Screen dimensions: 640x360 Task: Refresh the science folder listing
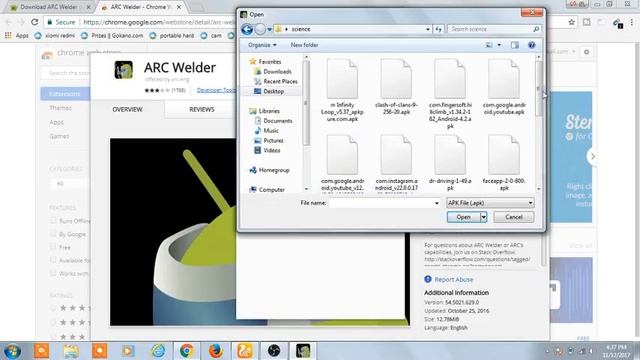coord(438,29)
